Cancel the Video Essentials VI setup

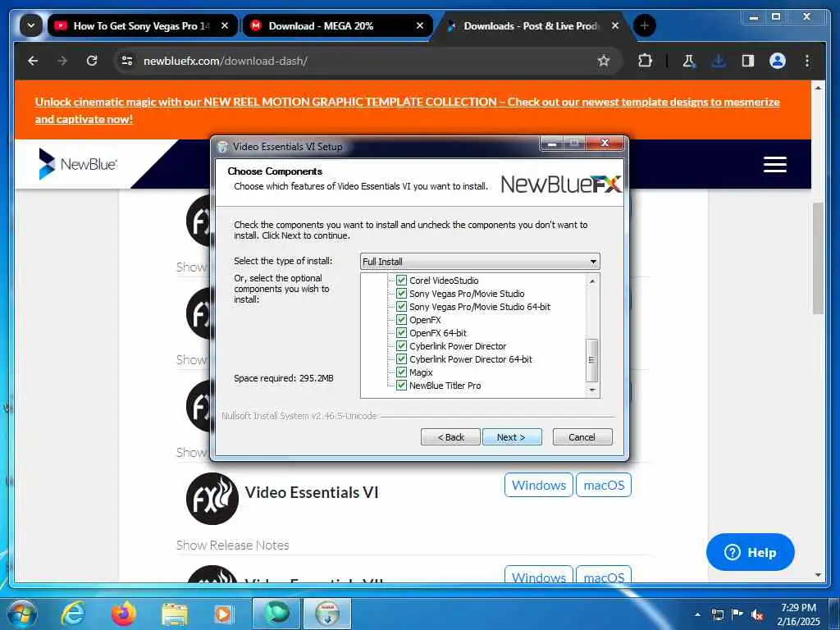point(582,437)
